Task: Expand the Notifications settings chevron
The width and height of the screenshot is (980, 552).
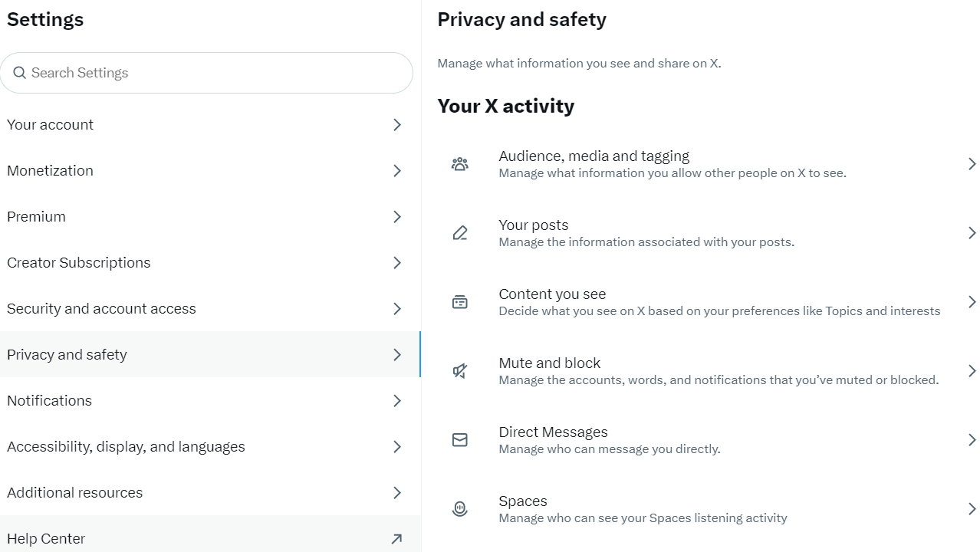Action: pos(397,400)
